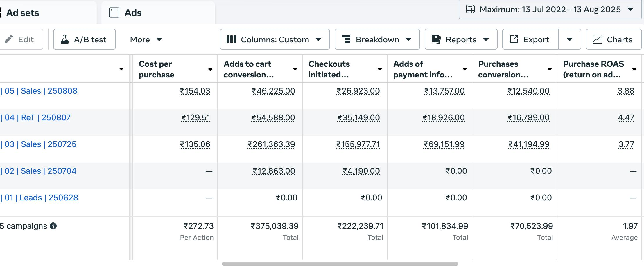Click the Reports document icon

coord(436,39)
